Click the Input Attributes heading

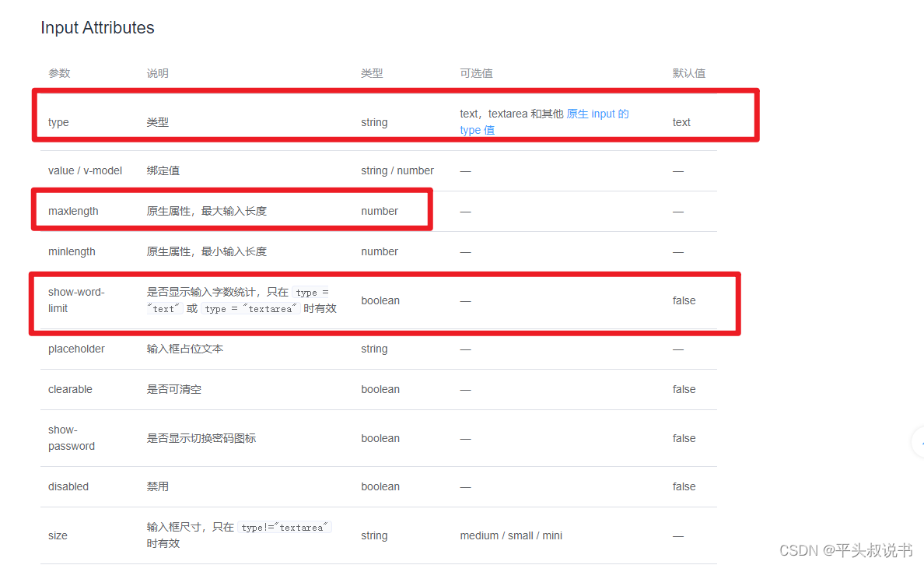tap(96, 27)
